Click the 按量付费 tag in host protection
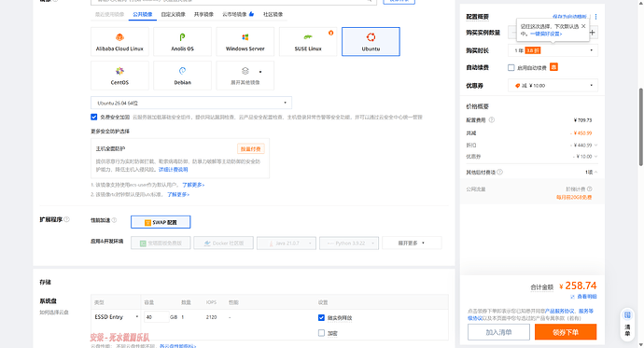This screenshot has height=348, width=644. tap(250, 149)
